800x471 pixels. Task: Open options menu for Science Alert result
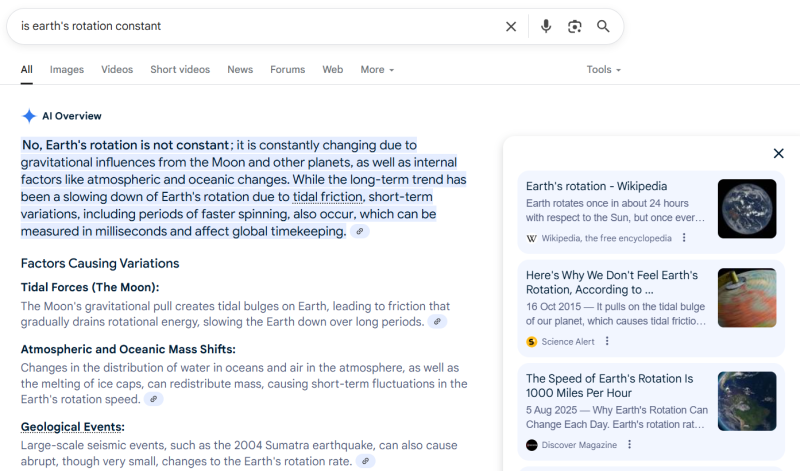click(x=607, y=341)
